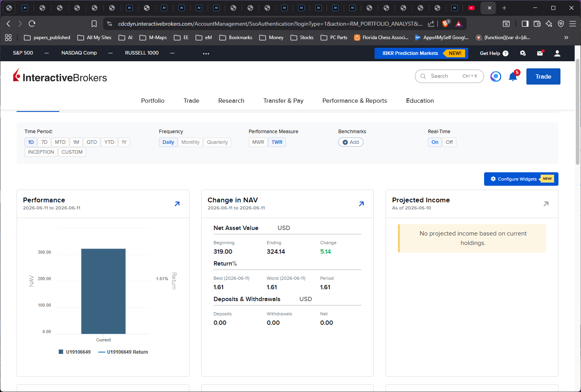Click the Brave rewards triangle icon
This screenshot has height=392, width=581.
point(458,24)
